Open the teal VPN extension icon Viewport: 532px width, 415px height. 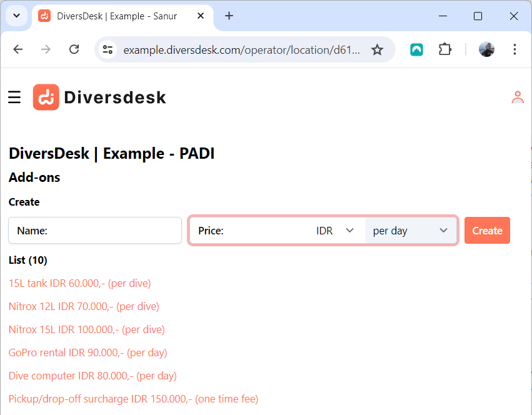click(416, 50)
